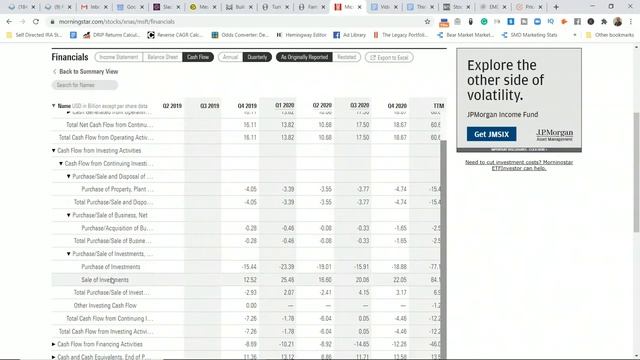The height and width of the screenshot is (360, 640).
Task: Click the IQ extension icon
Action: [x=551, y=22]
